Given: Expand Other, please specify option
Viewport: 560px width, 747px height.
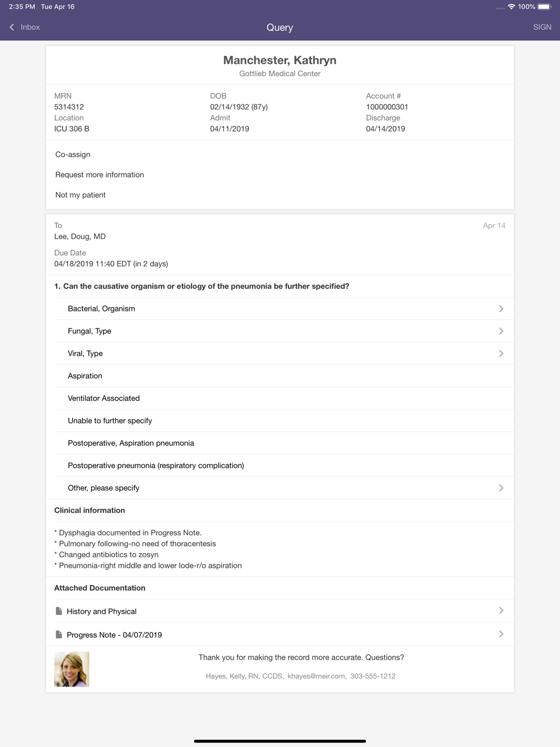Looking at the screenshot, I should point(501,488).
